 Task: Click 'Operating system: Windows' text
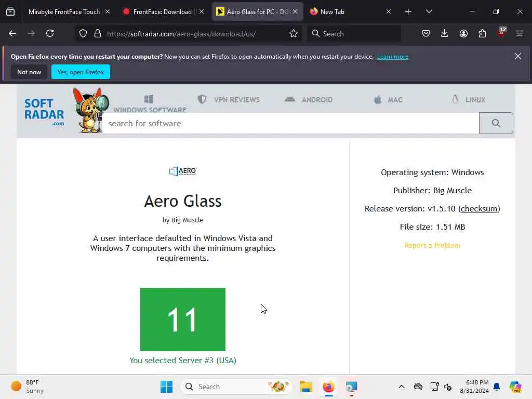pos(432,172)
